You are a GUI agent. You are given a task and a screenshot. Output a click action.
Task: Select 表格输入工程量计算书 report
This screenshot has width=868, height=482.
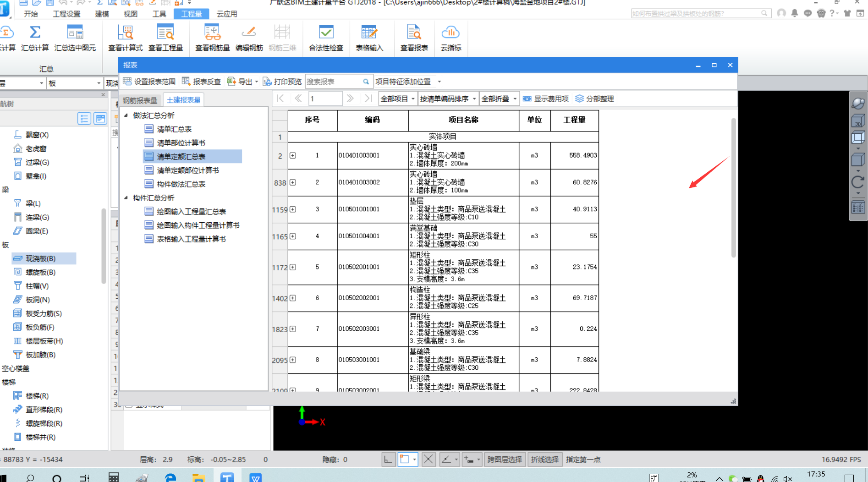pos(191,239)
